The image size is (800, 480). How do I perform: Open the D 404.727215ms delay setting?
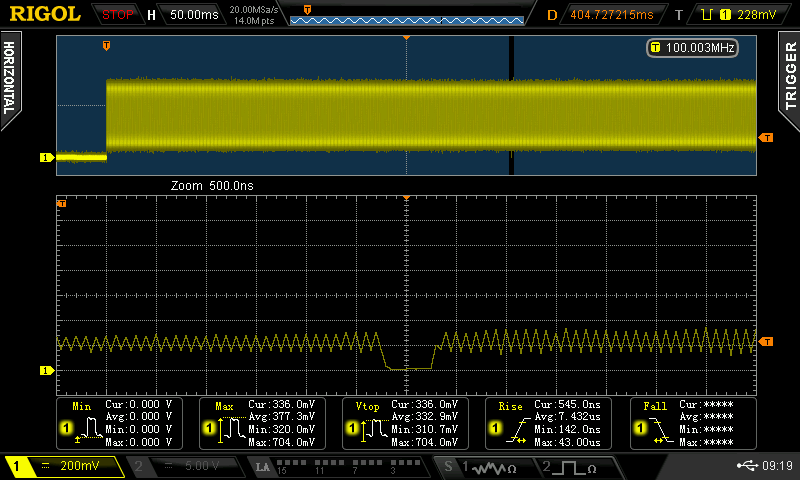tap(610, 15)
